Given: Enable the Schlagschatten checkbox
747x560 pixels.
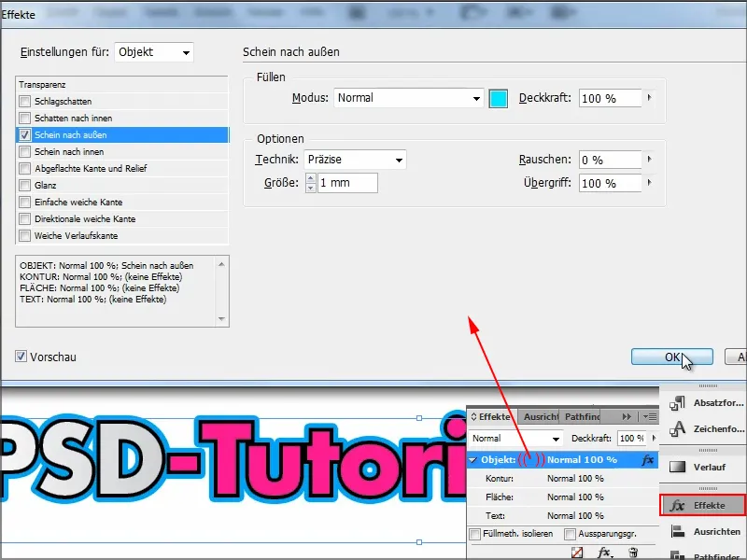Looking at the screenshot, I should coord(25,102).
